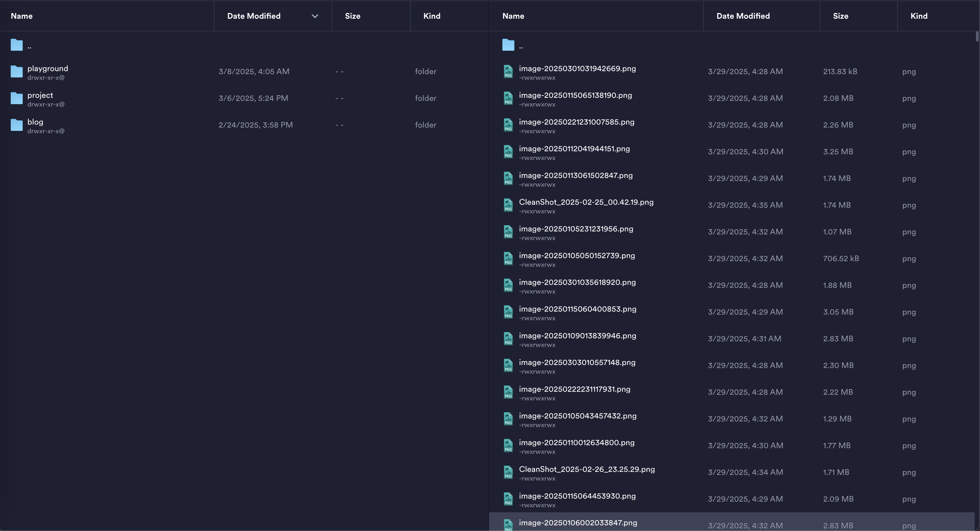Click the 1.07 MB size value

tap(837, 232)
